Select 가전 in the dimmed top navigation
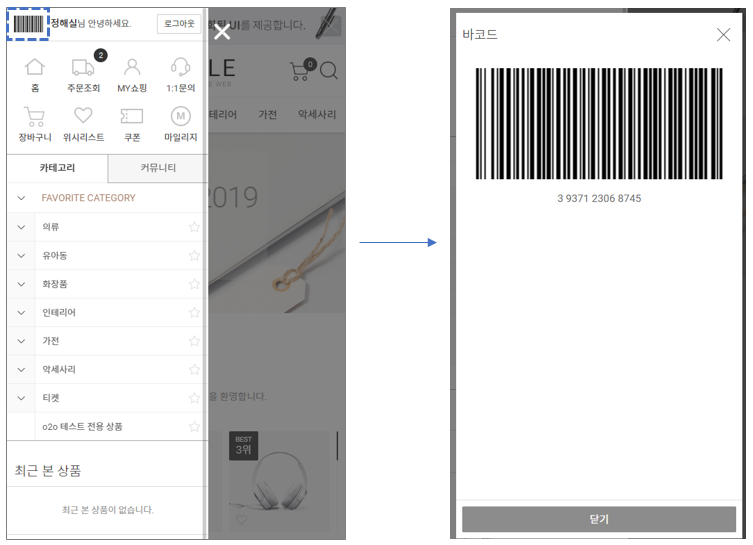Screen dimensions: 753x545 coord(267,114)
